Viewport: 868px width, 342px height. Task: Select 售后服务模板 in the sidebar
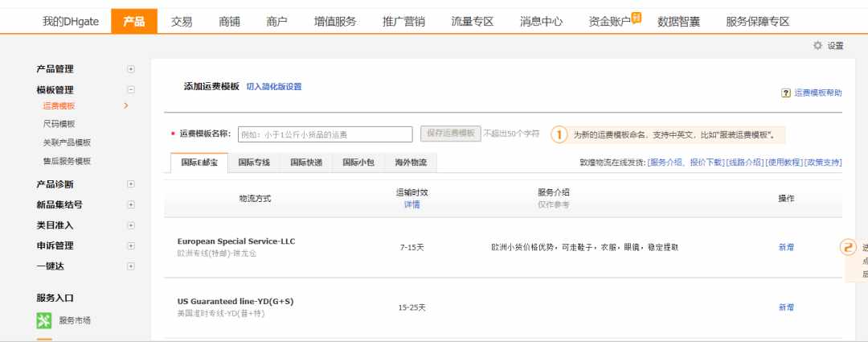point(67,161)
